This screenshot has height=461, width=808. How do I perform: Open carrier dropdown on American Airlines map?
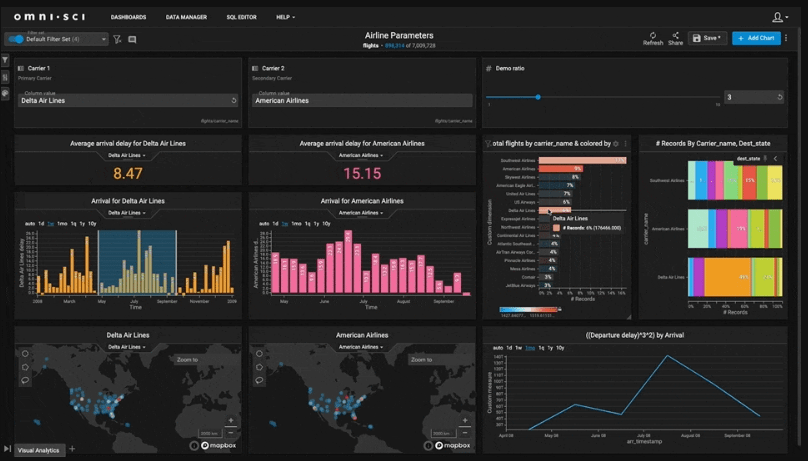361,347
